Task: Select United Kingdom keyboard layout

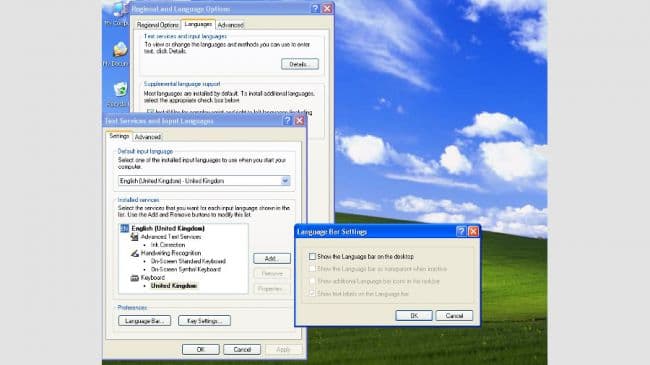Action: 174,286
